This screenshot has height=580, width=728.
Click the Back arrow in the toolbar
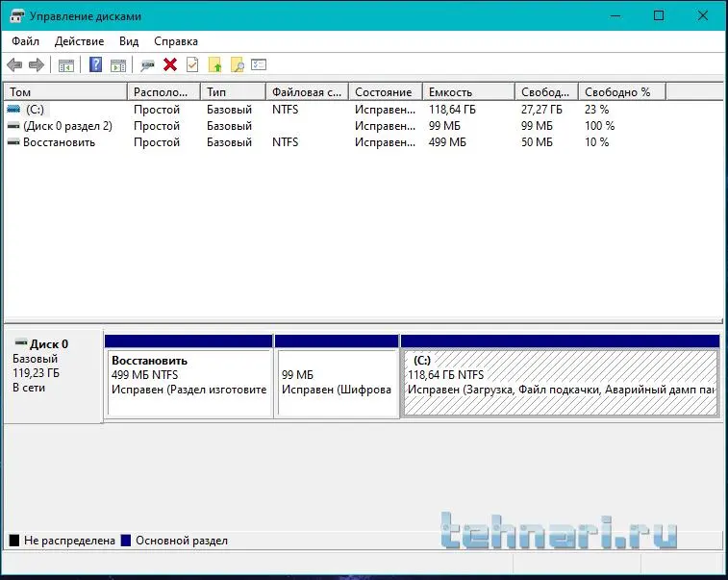tap(14, 65)
